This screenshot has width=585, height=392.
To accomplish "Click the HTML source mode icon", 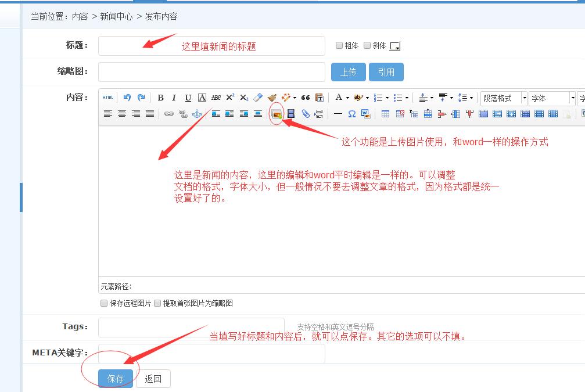I will click(x=107, y=98).
